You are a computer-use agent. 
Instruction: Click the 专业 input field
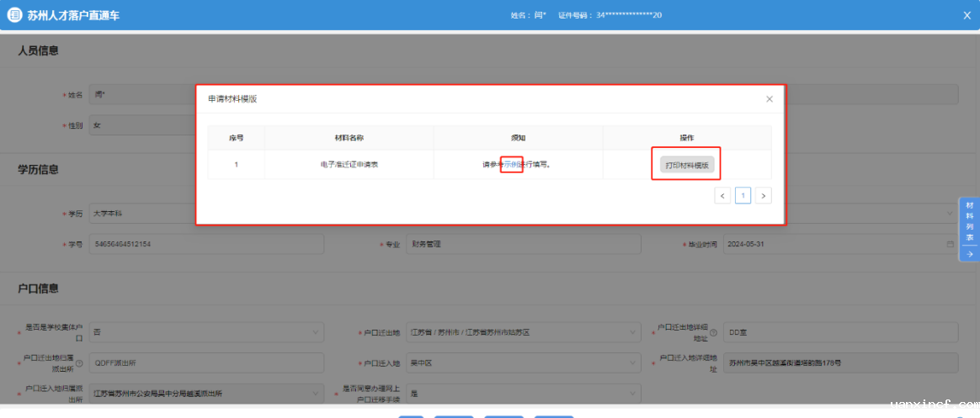tap(522, 245)
